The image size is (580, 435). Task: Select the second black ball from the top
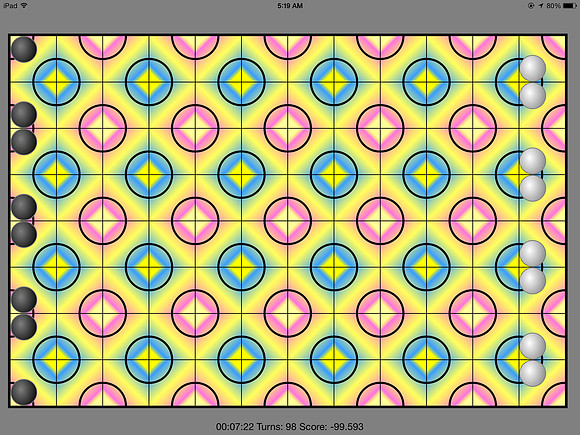24,115
